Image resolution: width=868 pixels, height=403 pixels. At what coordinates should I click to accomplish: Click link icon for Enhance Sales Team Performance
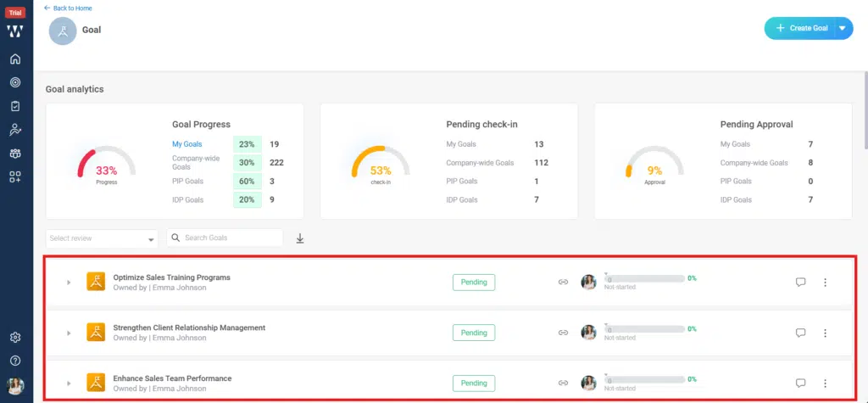pyautogui.click(x=563, y=383)
